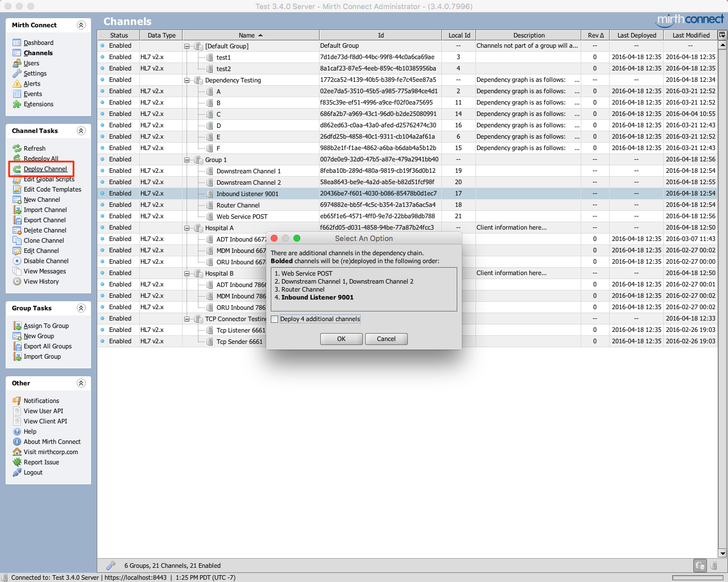Select the Tcp Listener 6661 row
This screenshot has height=582, width=728.
pyautogui.click(x=407, y=330)
